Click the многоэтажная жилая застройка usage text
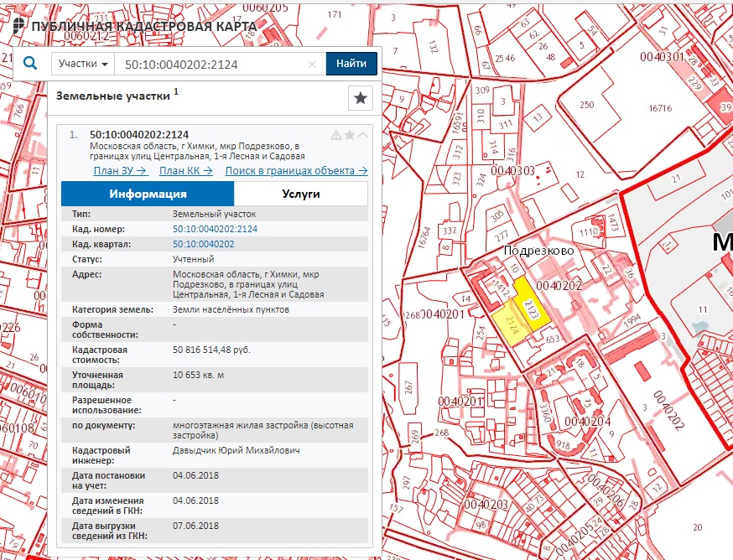This screenshot has width=733, height=560. (263, 430)
